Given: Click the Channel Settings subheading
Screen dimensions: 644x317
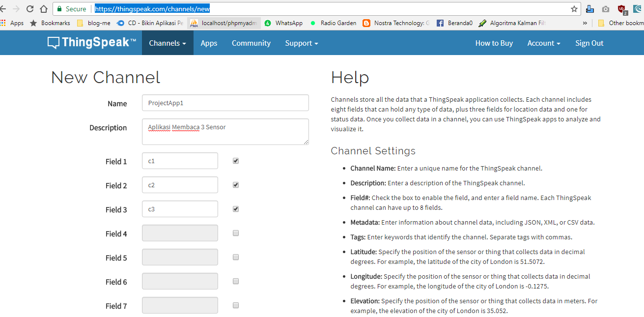Looking at the screenshot, I should click(373, 150).
